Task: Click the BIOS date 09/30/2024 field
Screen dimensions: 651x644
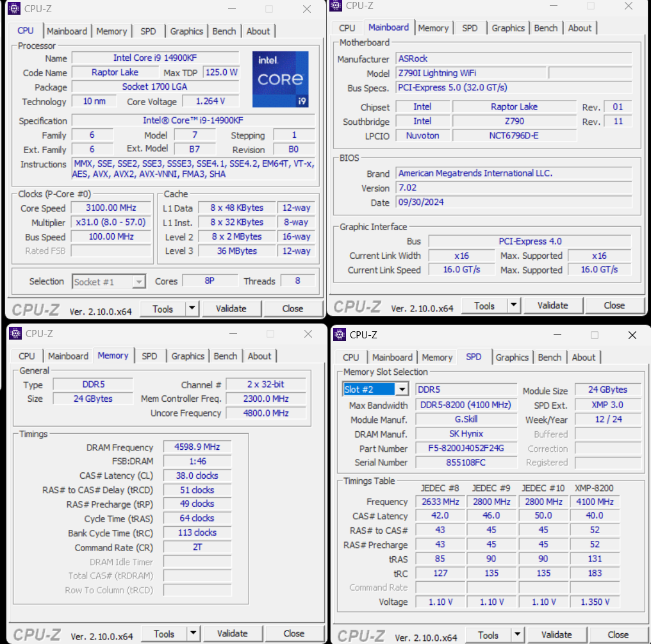Action: click(x=514, y=202)
